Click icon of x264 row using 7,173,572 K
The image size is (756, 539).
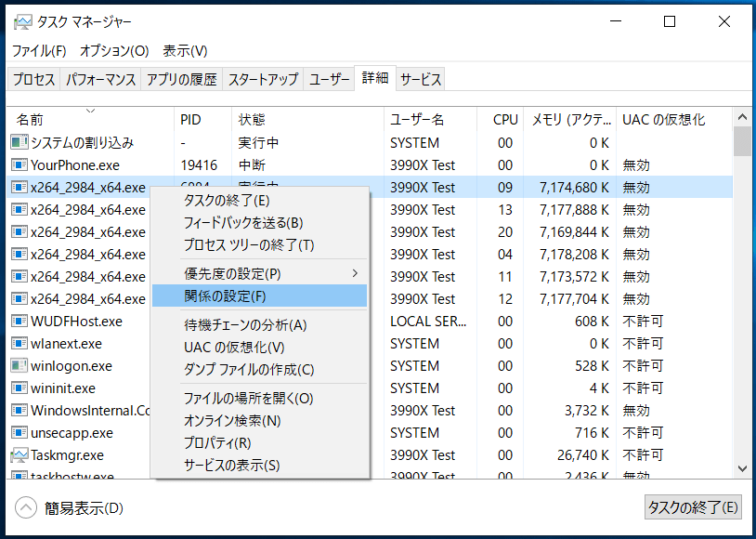19,277
